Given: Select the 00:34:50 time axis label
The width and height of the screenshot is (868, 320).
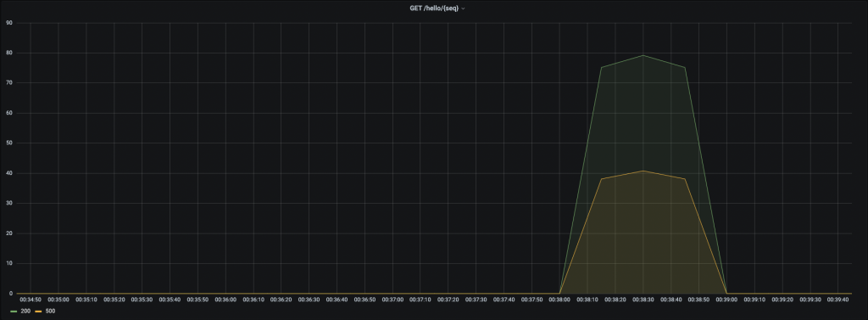Looking at the screenshot, I should click(x=31, y=300).
